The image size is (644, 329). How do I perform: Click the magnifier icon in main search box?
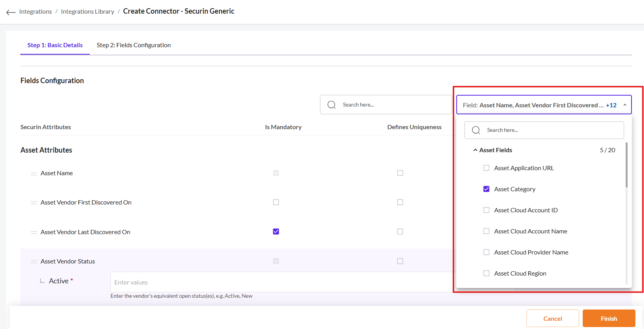331,105
